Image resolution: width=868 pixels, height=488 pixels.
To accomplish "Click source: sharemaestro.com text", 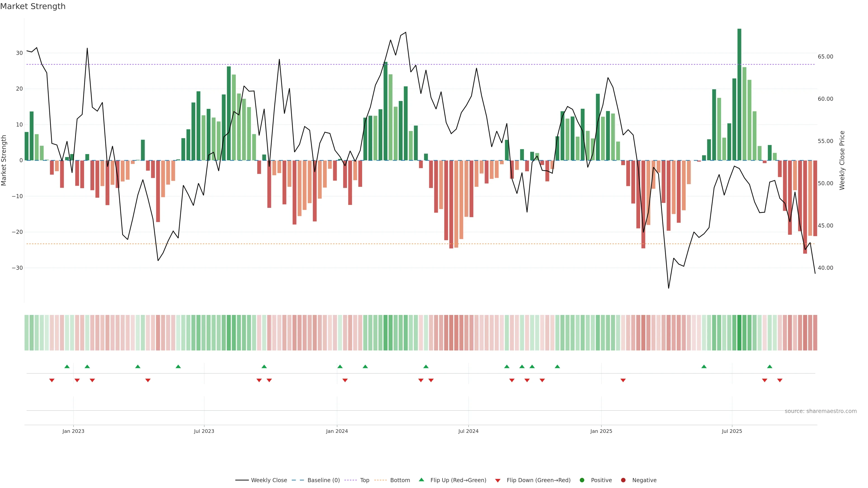I will (821, 411).
